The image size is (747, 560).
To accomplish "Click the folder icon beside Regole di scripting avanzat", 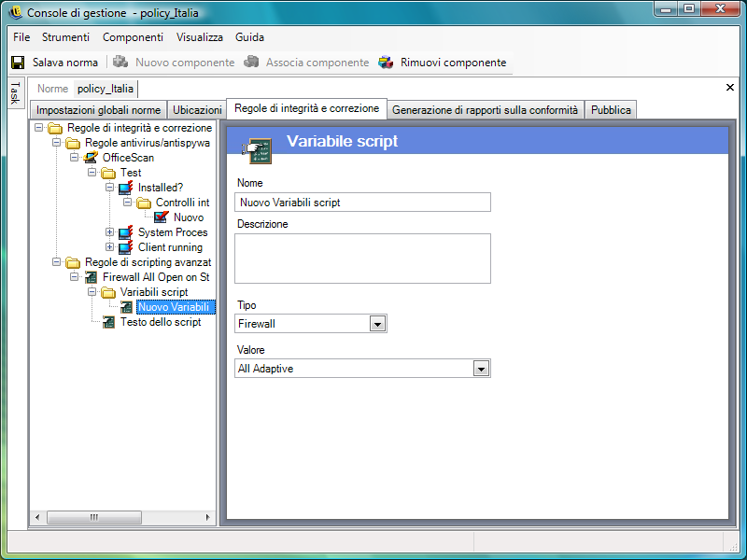I will tap(73, 262).
